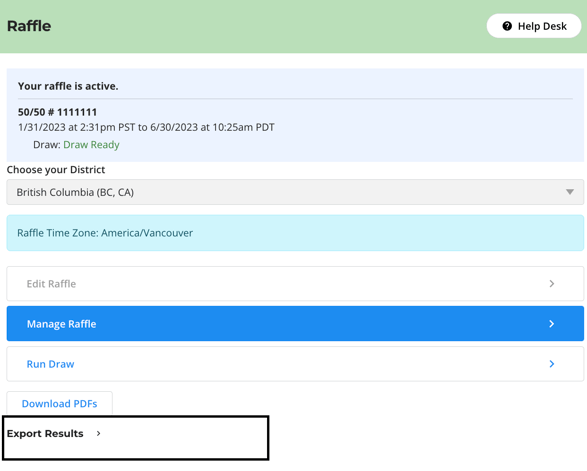Image resolution: width=587 pixels, height=471 pixels.
Task: Open Export Results link
Action: pyautogui.click(x=45, y=433)
